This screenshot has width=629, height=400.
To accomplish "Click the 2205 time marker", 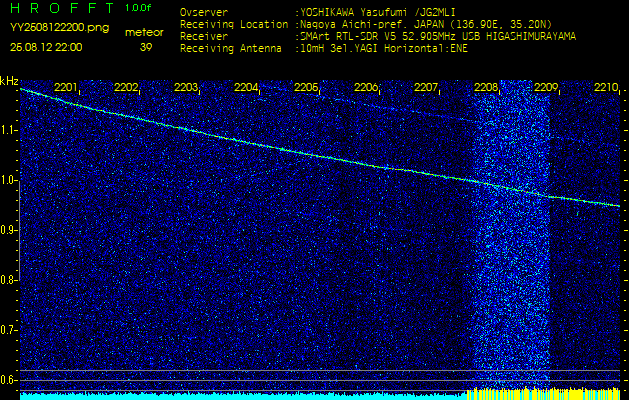I will click(306, 87).
